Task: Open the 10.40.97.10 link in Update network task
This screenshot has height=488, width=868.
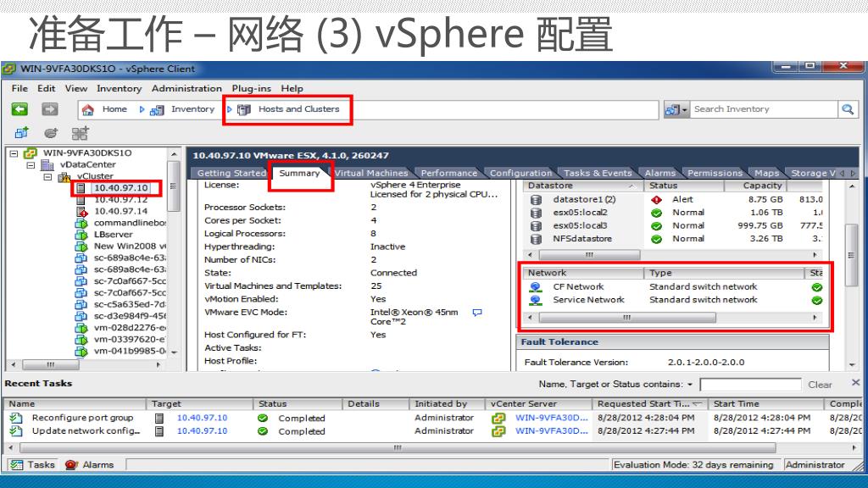Action: [x=202, y=431]
